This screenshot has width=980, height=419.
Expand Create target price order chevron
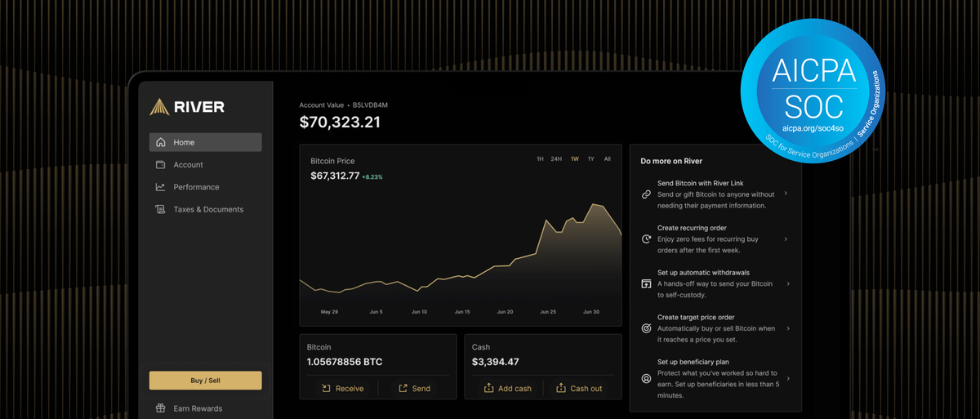[788, 328]
